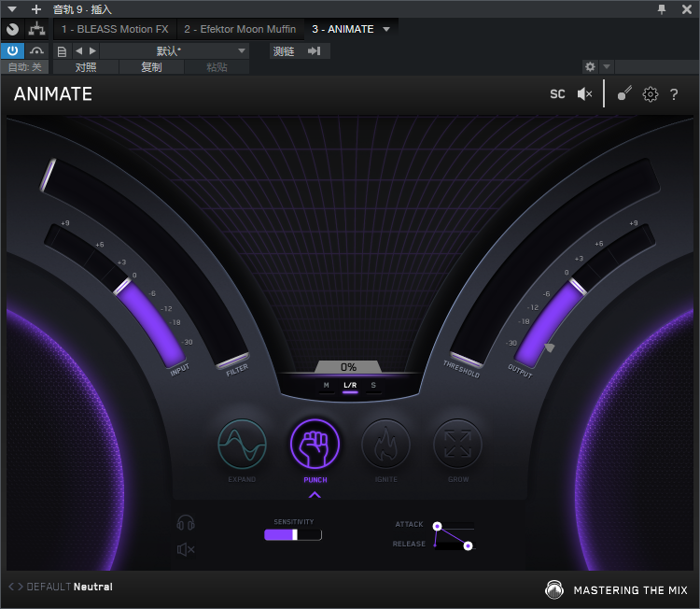Screen dimensions: 700x609
Task: Click the OUTPUT gain meter handle
Action: (578, 287)
